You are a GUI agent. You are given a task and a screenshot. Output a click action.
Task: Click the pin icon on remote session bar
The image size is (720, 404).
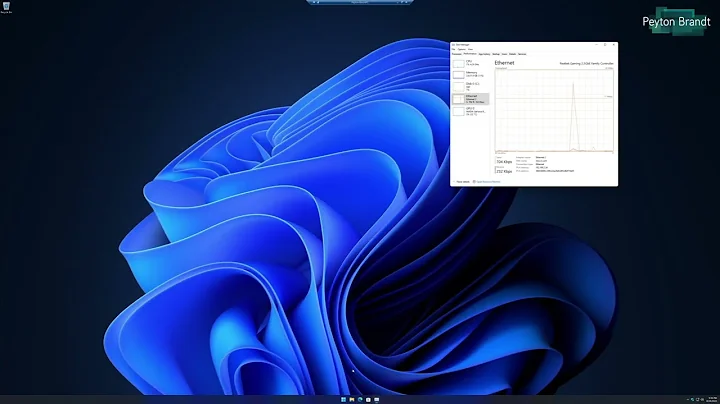314,2
